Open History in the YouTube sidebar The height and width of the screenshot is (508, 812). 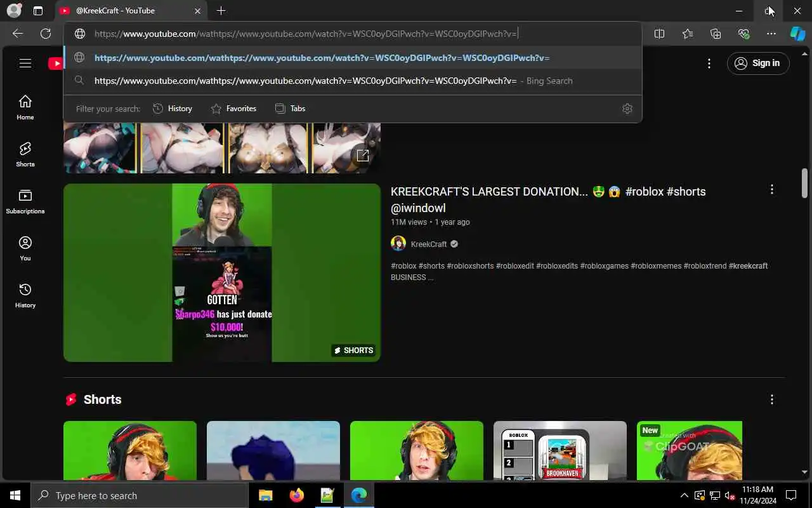(25, 295)
